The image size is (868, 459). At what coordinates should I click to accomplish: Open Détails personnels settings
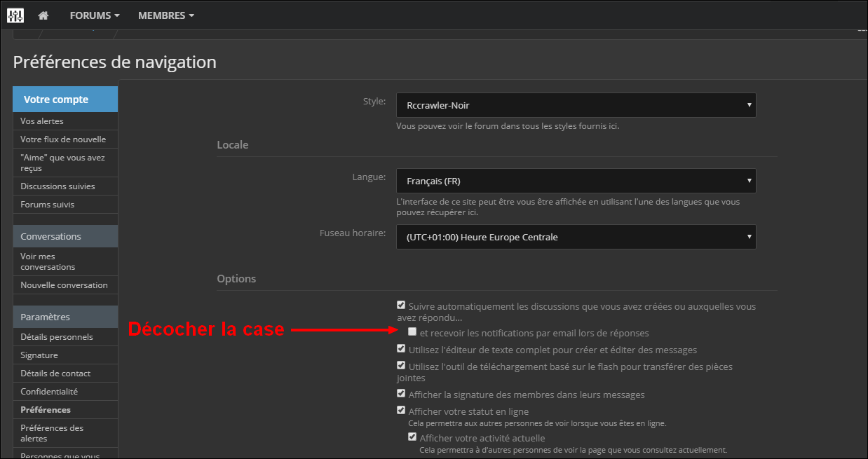point(57,337)
